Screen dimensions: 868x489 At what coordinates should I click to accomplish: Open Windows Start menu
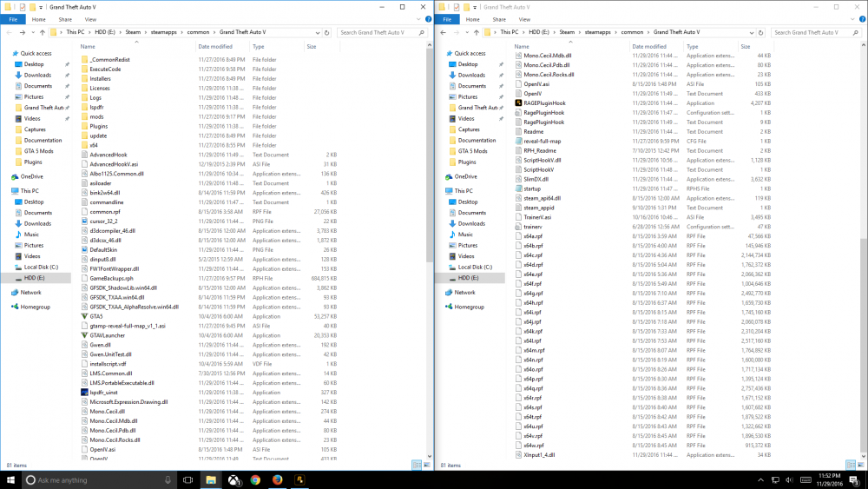pyautogui.click(x=10, y=480)
